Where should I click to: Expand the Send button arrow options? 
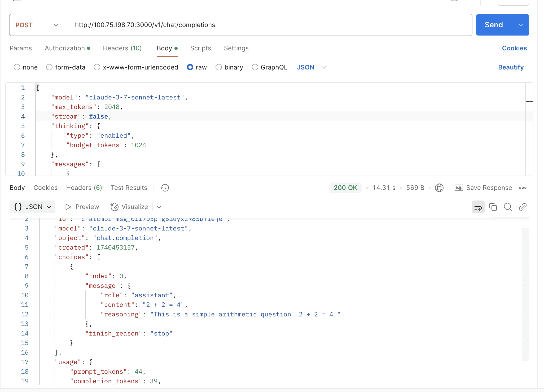[x=520, y=25]
